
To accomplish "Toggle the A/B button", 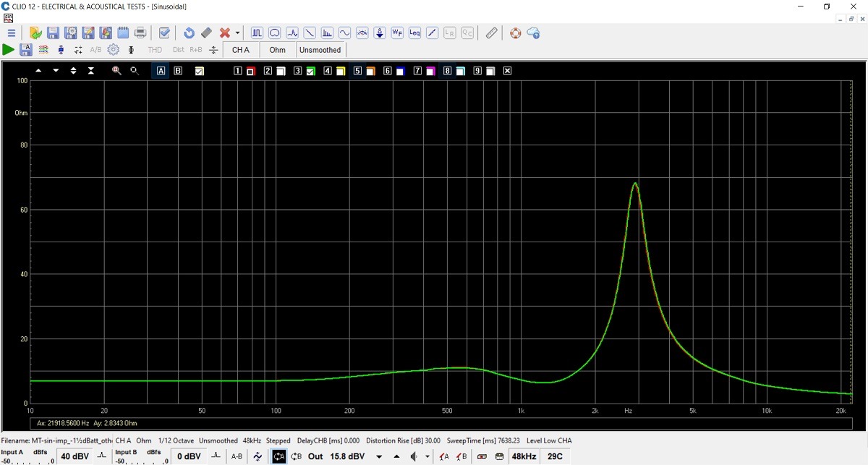I will coord(95,50).
